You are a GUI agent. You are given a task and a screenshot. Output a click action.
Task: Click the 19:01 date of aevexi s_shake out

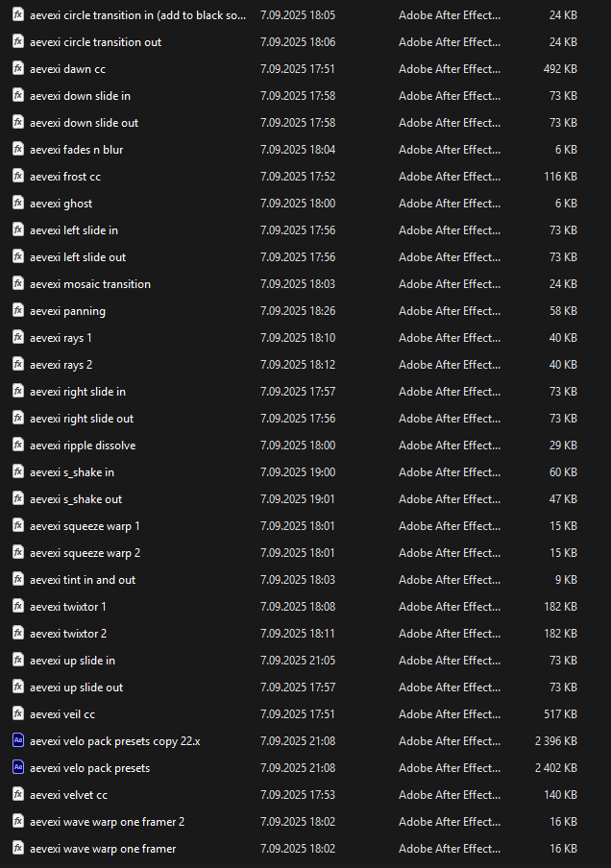298,499
